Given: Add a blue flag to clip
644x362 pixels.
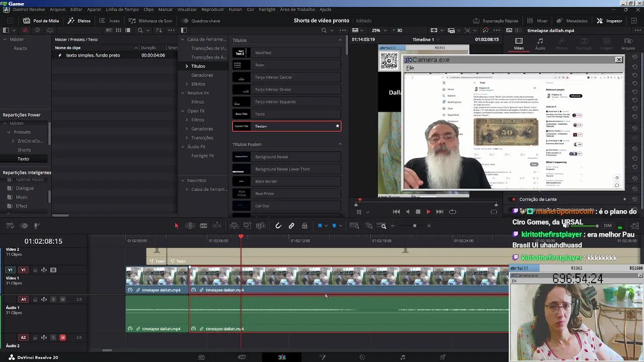Looking at the screenshot, I should [319, 226].
